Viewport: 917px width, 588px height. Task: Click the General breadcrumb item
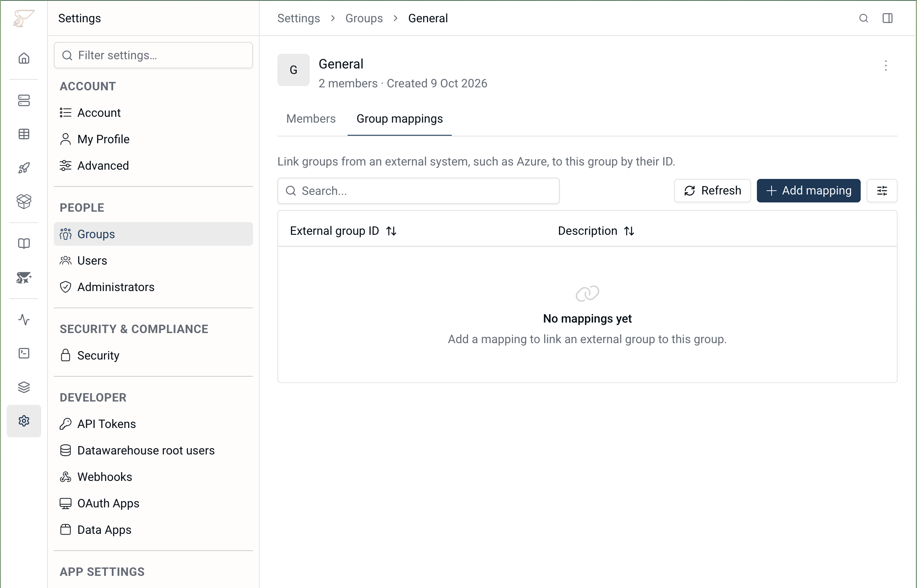428,18
